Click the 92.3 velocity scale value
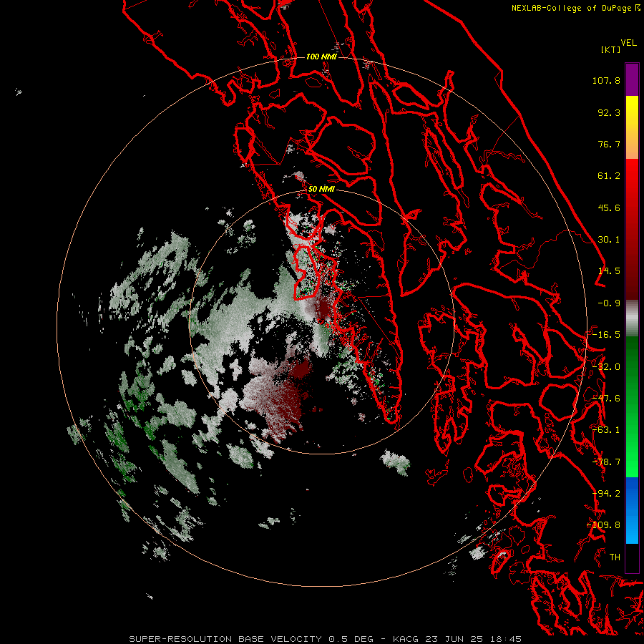The width and height of the screenshot is (644, 644). coord(609,112)
